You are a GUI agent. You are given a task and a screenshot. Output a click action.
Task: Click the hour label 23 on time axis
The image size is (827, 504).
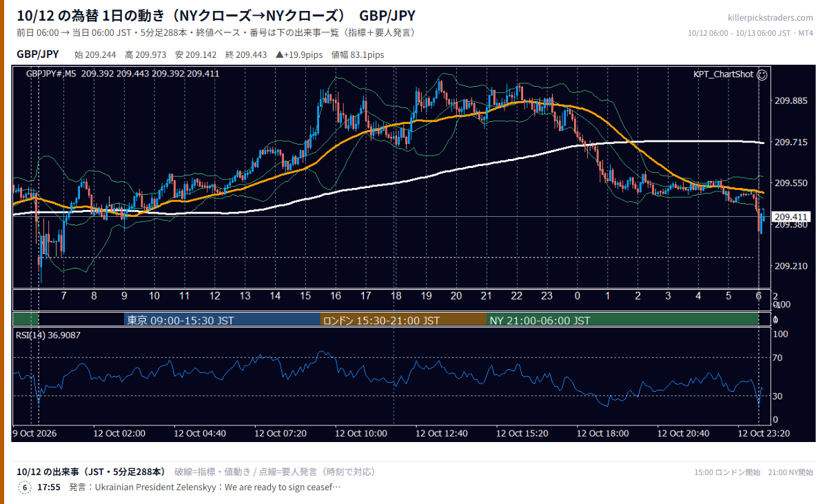point(547,295)
